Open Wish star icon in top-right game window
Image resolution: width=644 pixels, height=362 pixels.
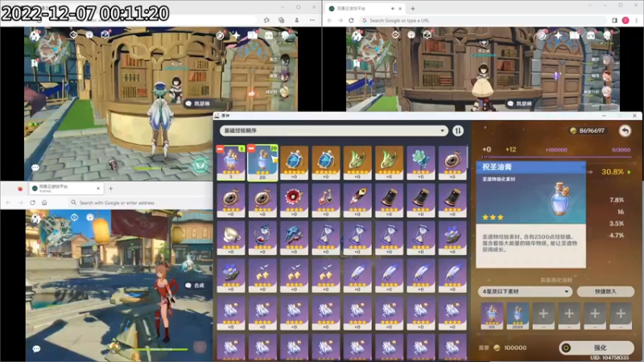click(558, 35)
